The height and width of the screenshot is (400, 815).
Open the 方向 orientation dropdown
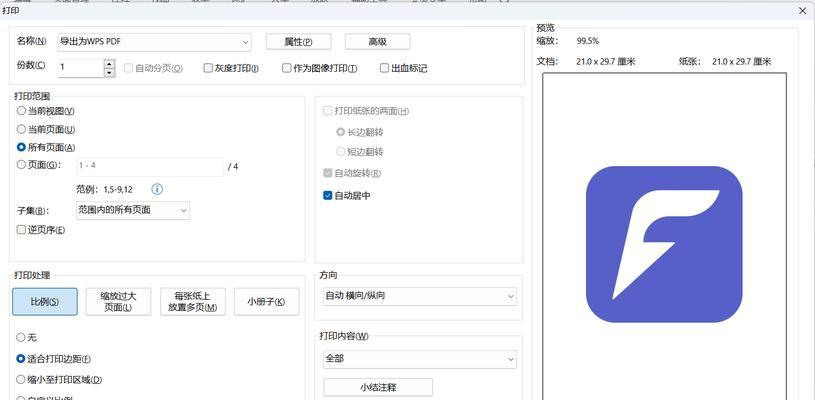419,296
